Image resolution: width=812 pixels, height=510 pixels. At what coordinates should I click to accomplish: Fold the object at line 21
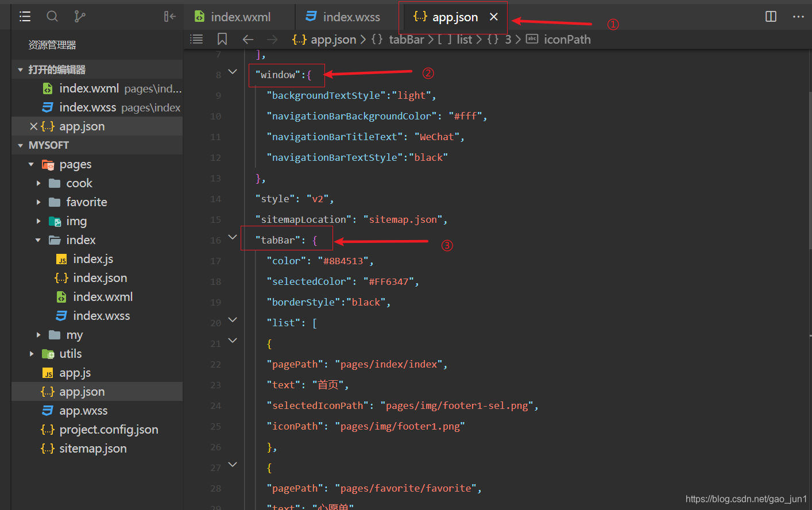(233, 340)
